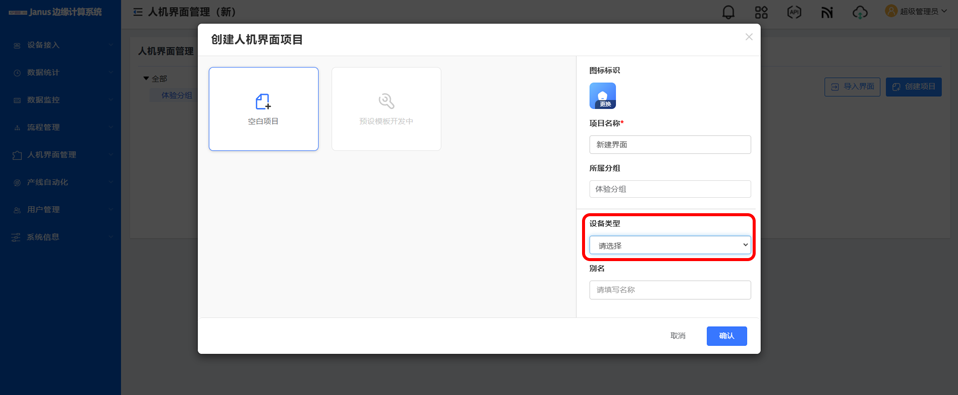Image resolution: width=958 pixels, height=395 pixels.
Task: Expand the 产线自动化 sidebar menu
Action: click(61, 183)
